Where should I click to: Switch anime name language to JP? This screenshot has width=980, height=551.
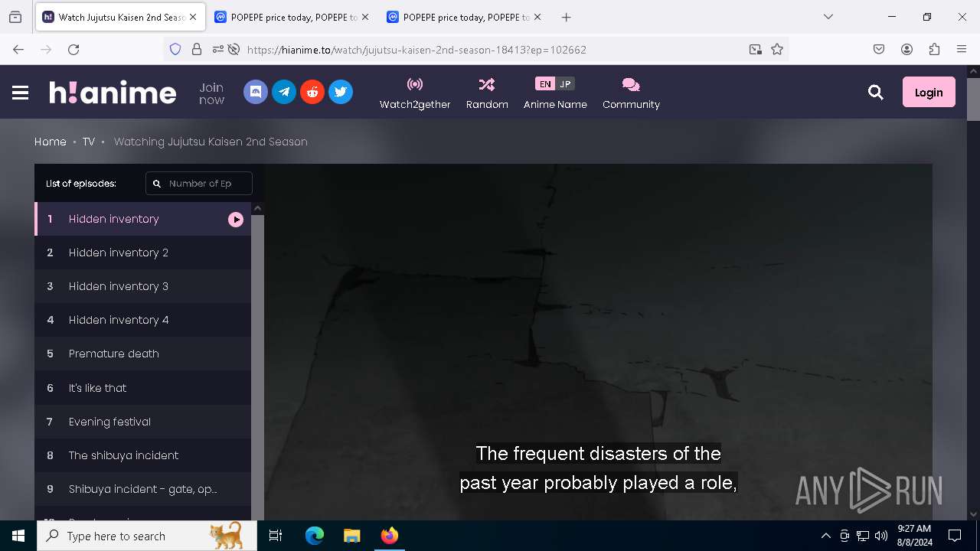(565, 84)
